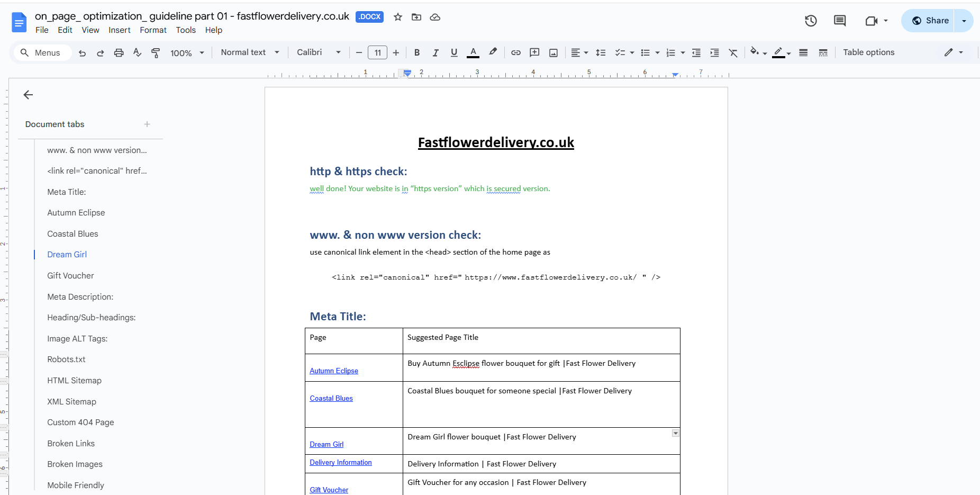
Task: Open the Format menu
Action: (153, 30)
